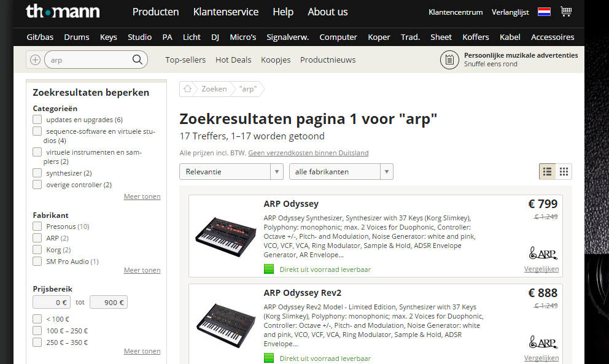Open the Relevantie sort dropdown

click(231, 172)
